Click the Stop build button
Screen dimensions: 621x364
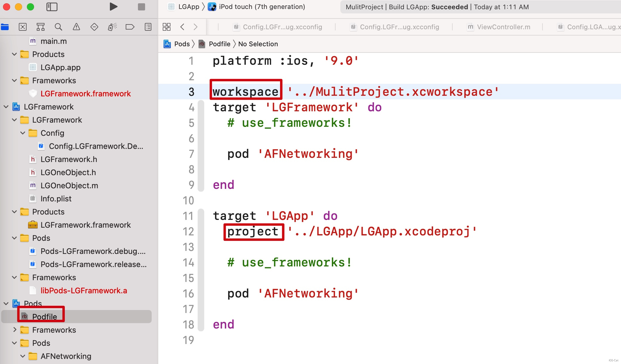pos(141,7)
